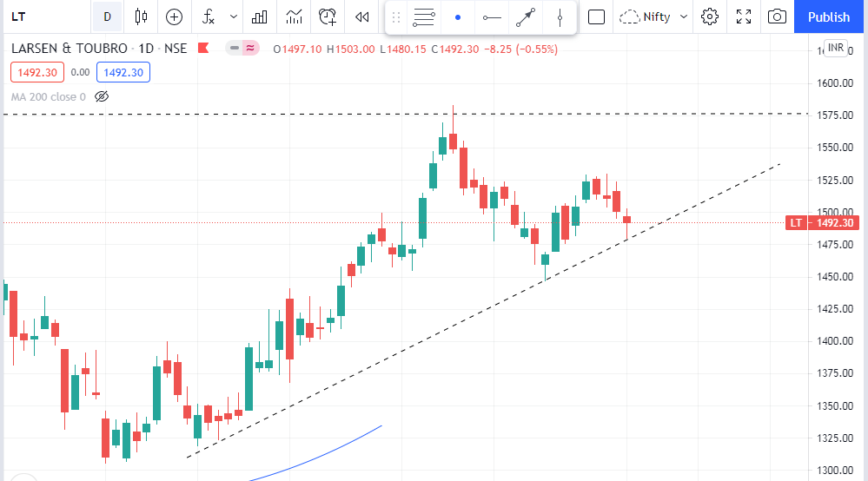Screen dimensions: 868x481
Task: Click the compare or add symbol plus icon
Action: click(x=174, y=17)
